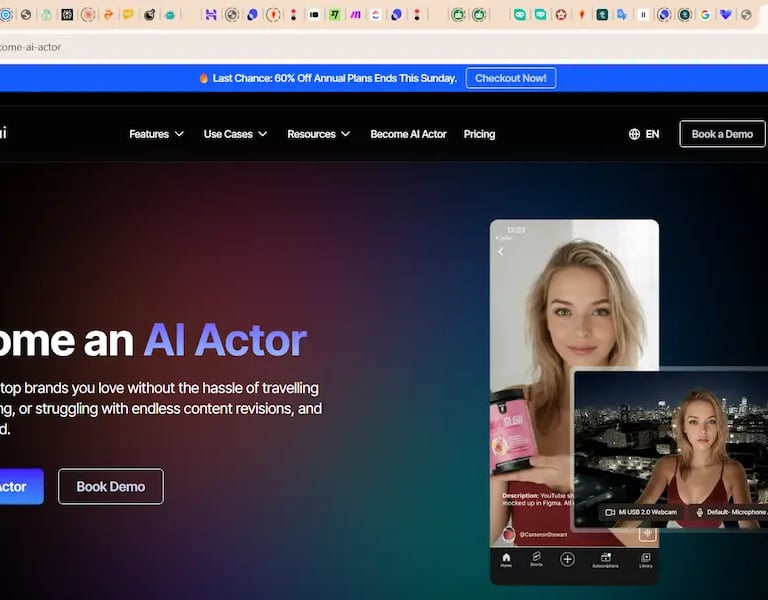
Task: Open the Google G icon
Action: tap(705, 15)
